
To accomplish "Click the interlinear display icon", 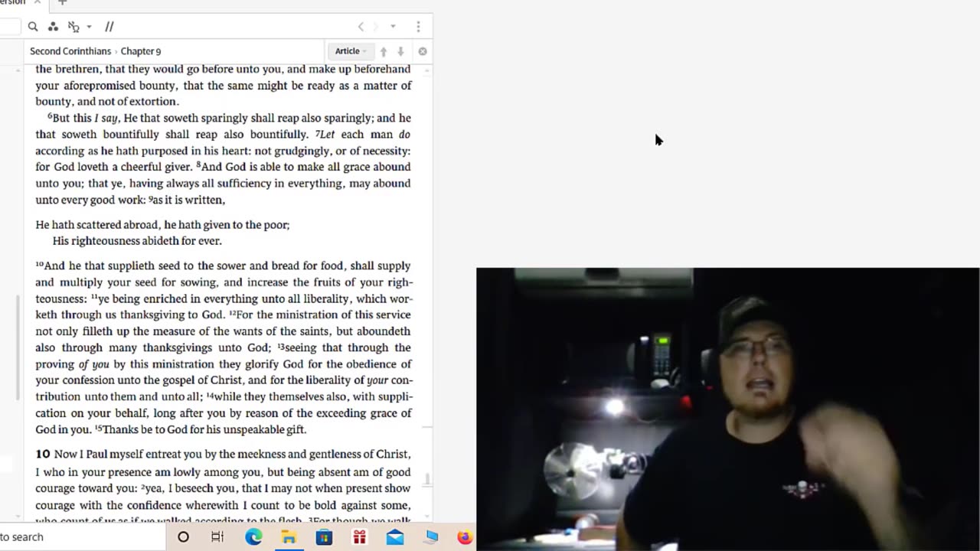I will tap(73, 27).
